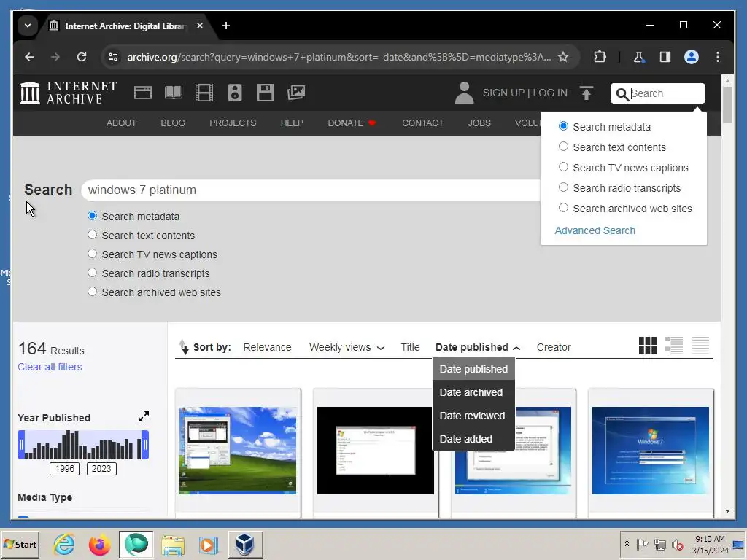
Task: View site information icon in address bar
Action: tap(113, 57)
